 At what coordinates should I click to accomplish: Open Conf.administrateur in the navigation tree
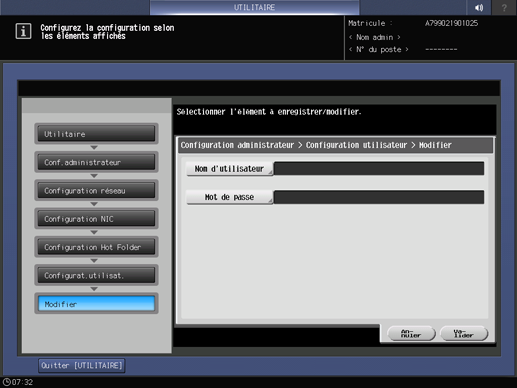(x=96, y=162)
